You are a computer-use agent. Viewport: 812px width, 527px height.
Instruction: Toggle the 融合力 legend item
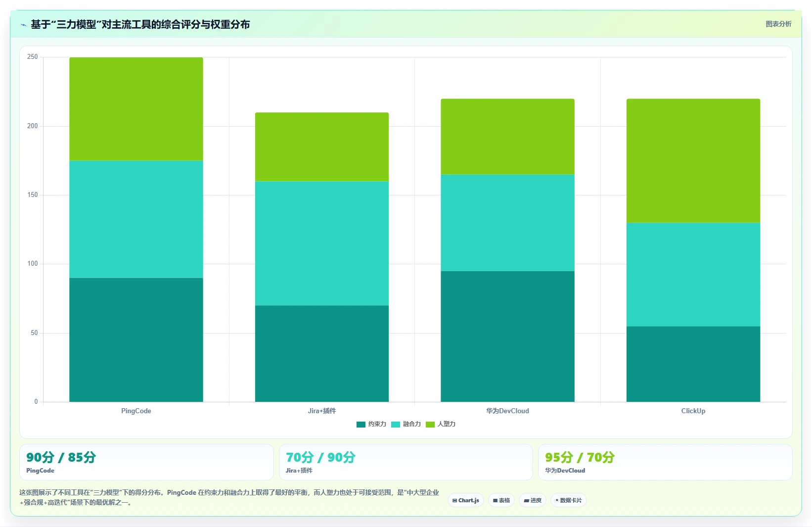(406, 424)
